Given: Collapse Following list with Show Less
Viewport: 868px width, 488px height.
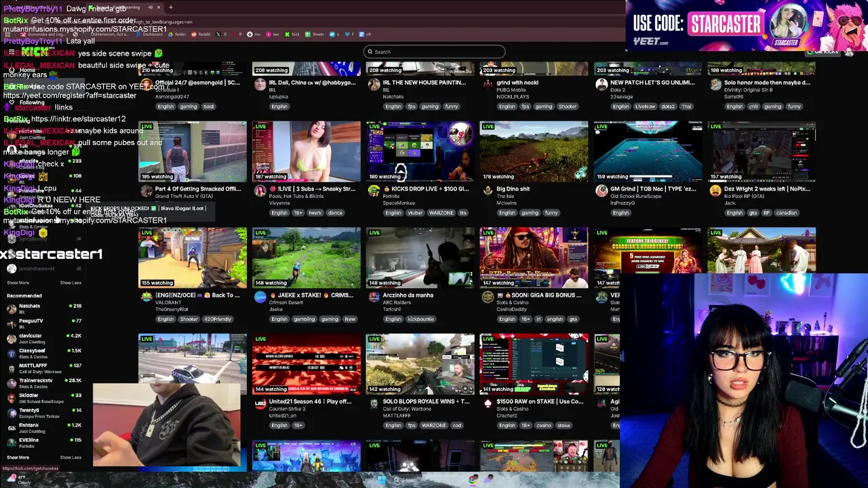Looking at the screenshot, I should [71, 283].
